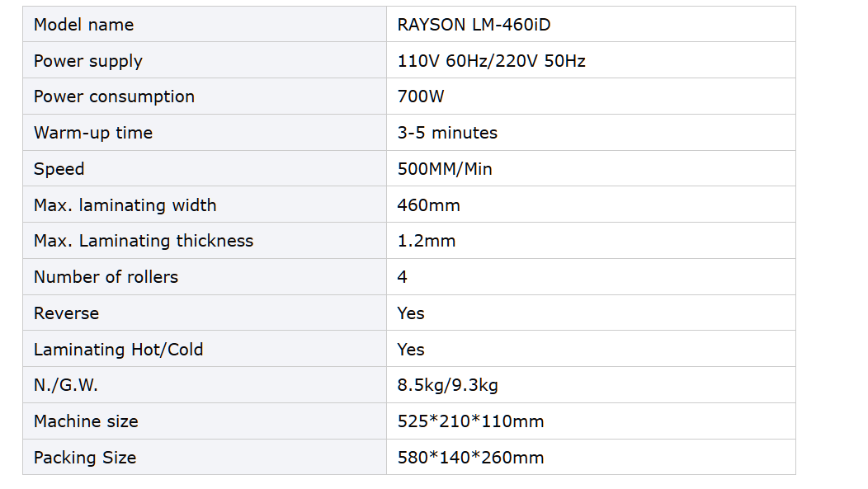Click the '110V 60Hz/220V 50Hz' cell

[491, 61]
